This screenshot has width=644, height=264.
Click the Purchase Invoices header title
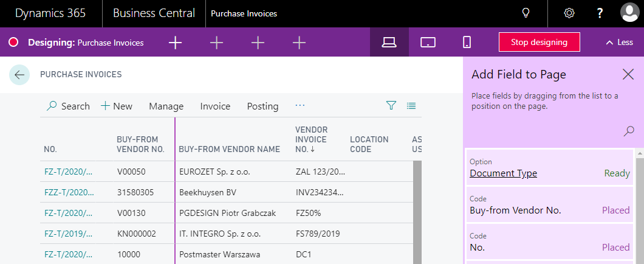244,13
